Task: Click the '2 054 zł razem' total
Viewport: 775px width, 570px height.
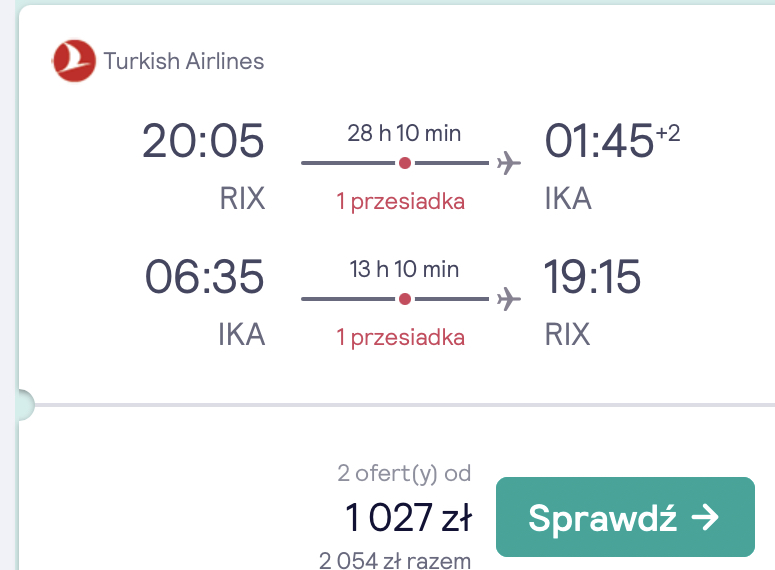Action: tap(395, 561)
